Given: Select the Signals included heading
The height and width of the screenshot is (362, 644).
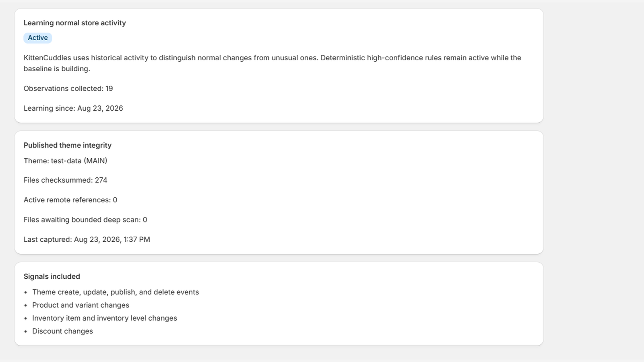Looking at the screenshot, I should pos(52,276).
